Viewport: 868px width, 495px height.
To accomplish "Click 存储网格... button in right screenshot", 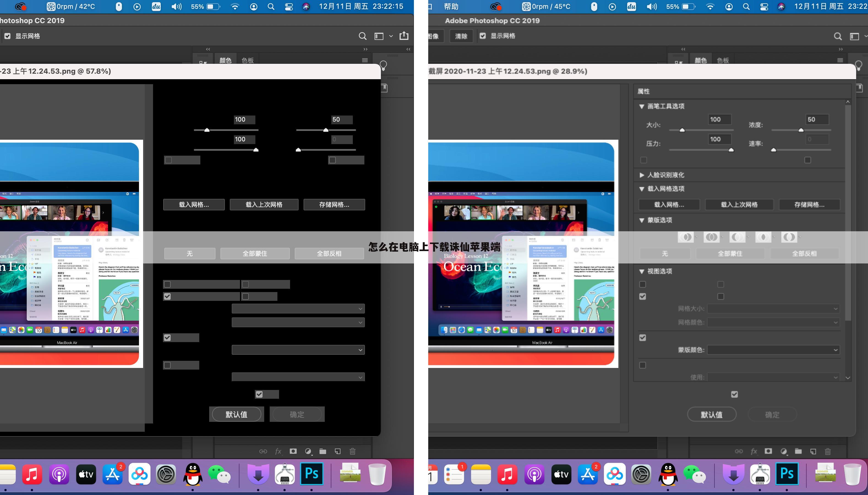I will pyautogui.click(x=809, y=205).
